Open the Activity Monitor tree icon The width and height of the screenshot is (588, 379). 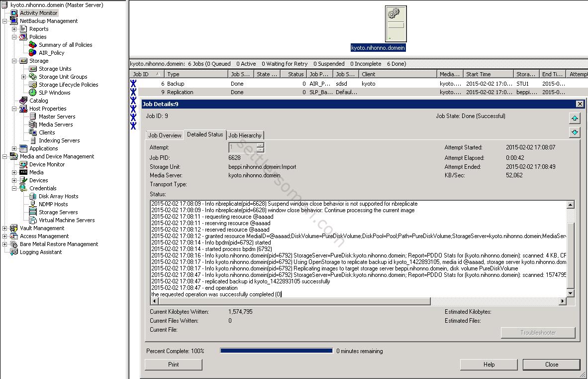[14, 13]
